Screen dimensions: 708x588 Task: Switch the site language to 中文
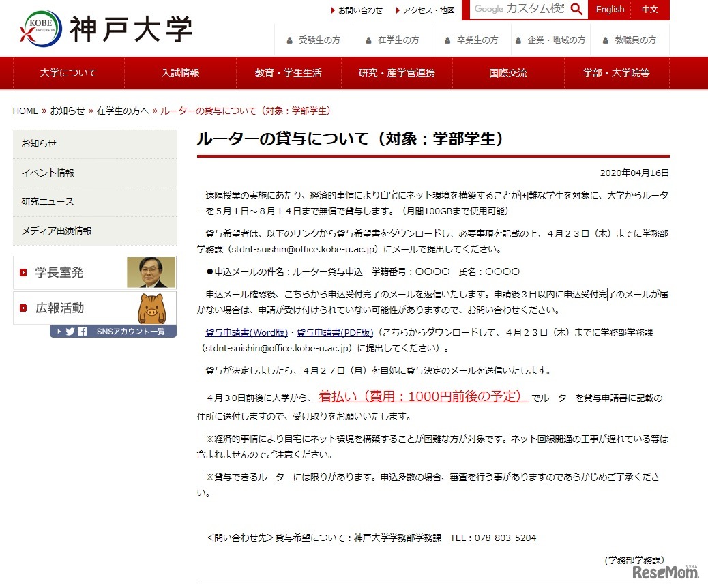coord(650,10)
